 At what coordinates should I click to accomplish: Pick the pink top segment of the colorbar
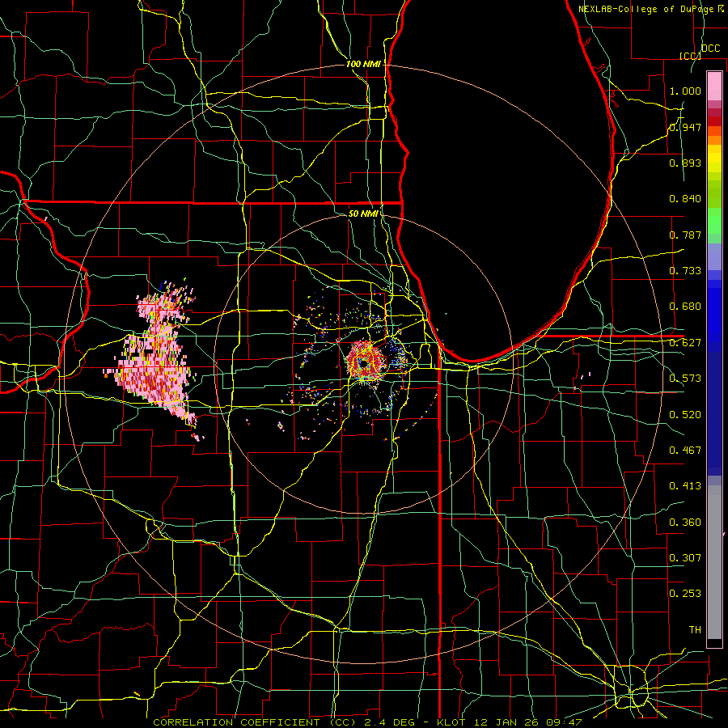click(x=714, y=87)
